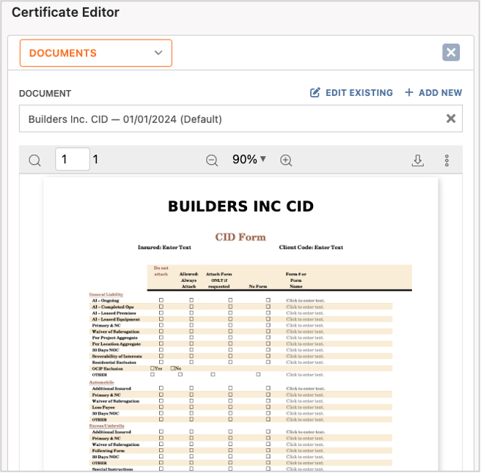
Task: Clear the selected Builders Inc. CID document
Action: [x=451, y=118]
